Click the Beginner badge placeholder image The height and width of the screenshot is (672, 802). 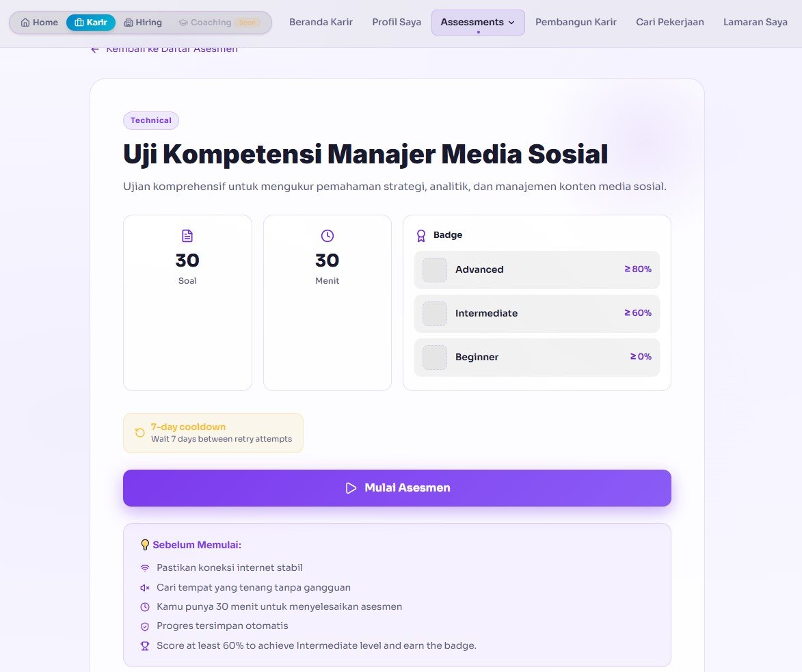tap(435, 358)
